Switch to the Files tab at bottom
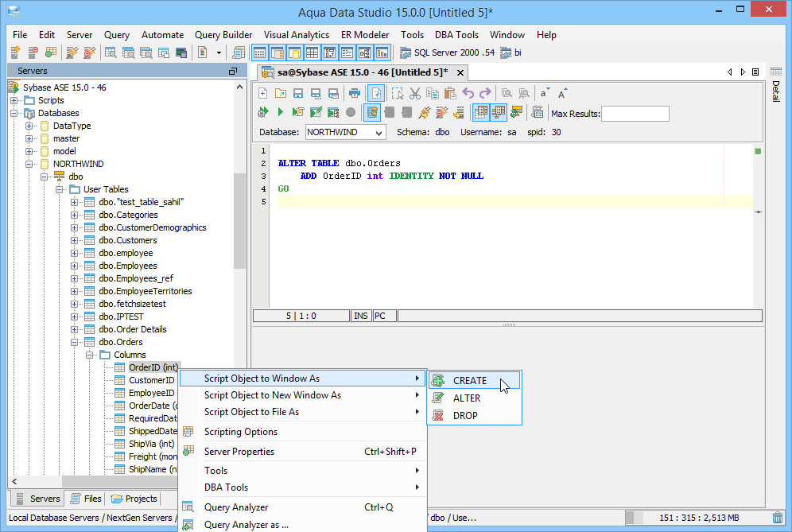792x532 pixels. click(86, 499)
